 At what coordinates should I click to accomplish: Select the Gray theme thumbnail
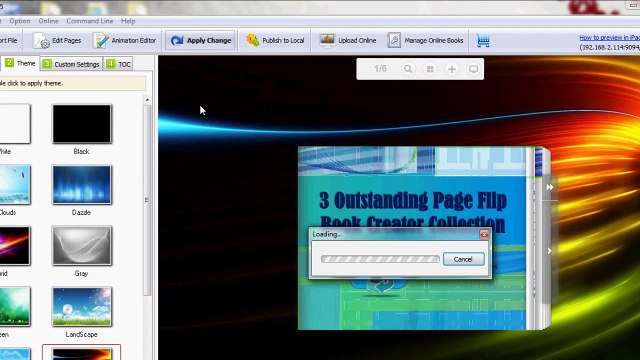pos(82,246)
